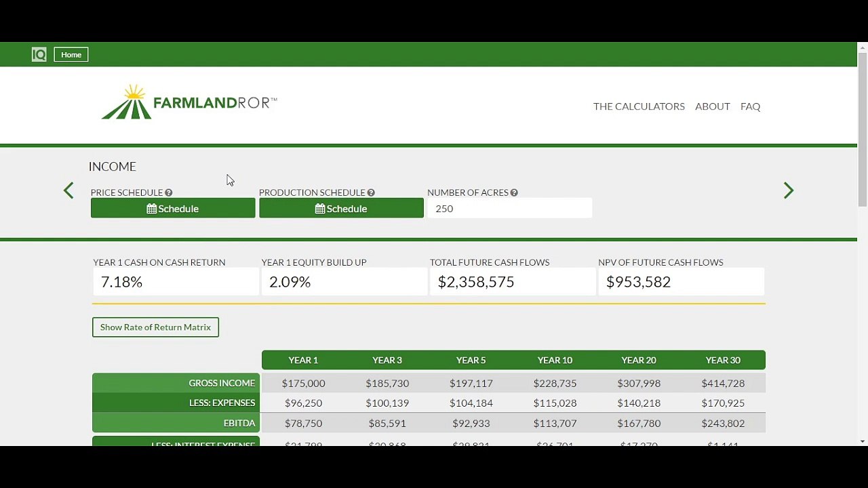
Task: Click the page scrollbar up arrow
Action: pyautogui.click(x=863, y=47)
